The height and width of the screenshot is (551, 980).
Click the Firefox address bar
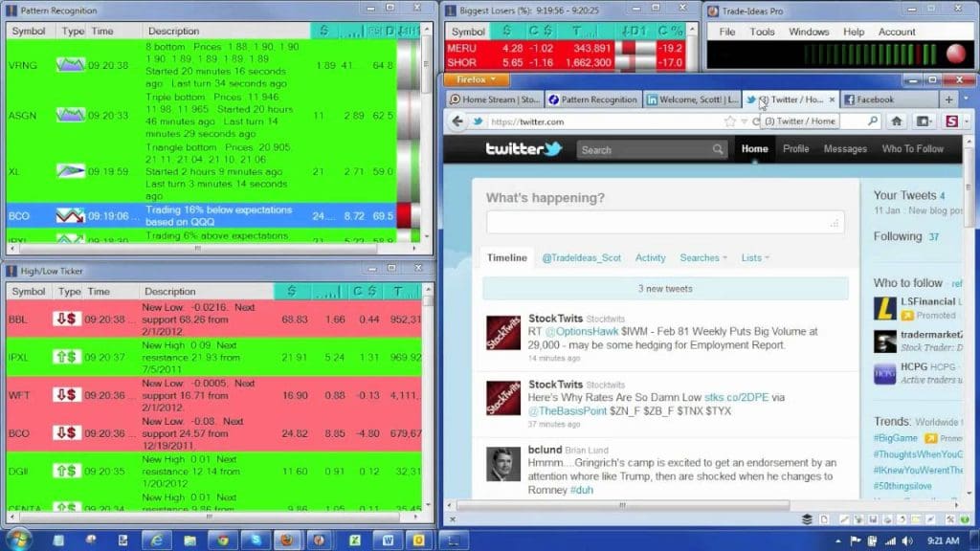(605, 121)
